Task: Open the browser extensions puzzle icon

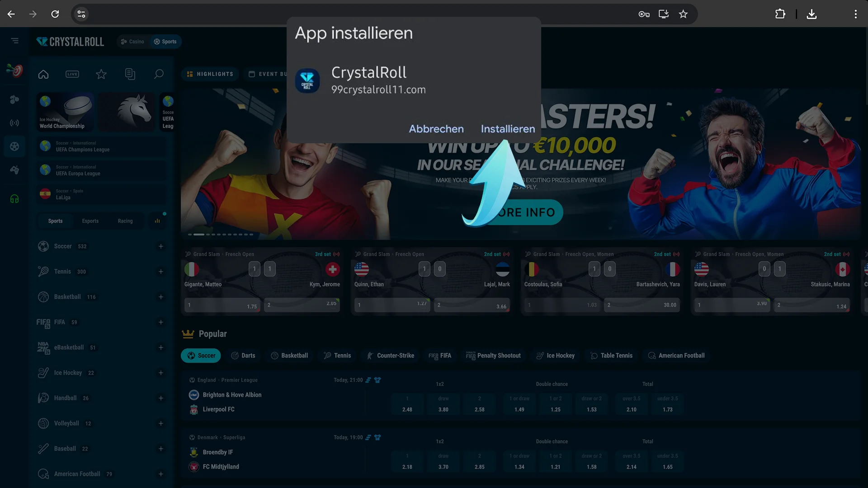Action: pos(780,14)
